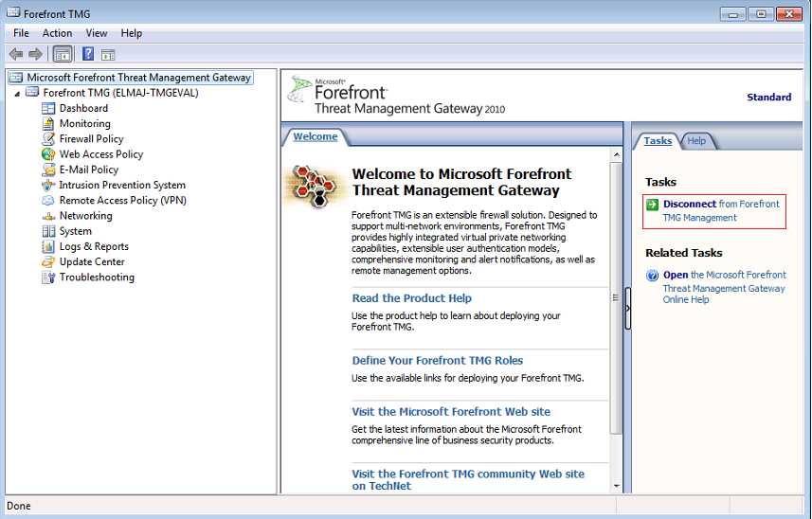This screenshot has width=812, height=519.
Task: Click the System node icon
Action: (x=48, y=231)
